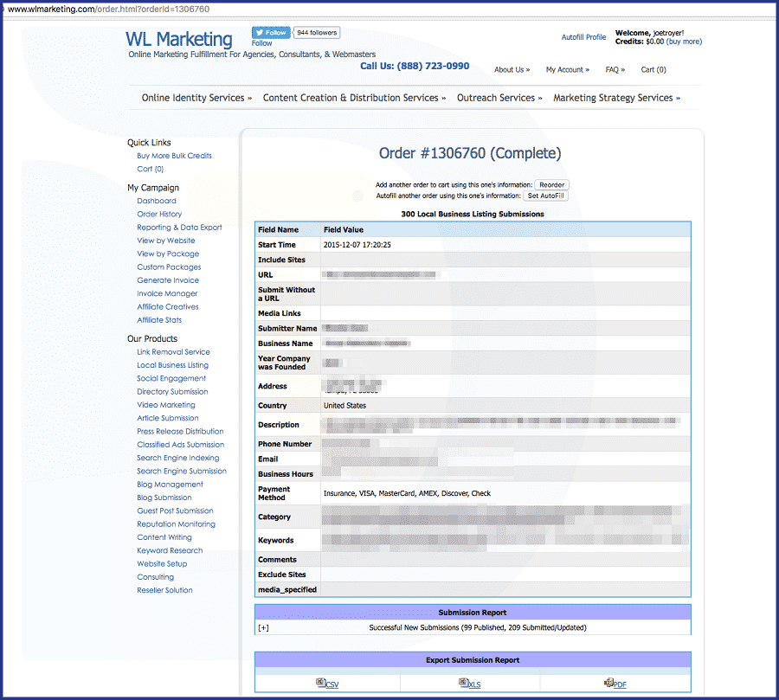Image resolution: width=779 pixels, height=700 pixels.
Task: Click the Autofill Profile link
Action: point(583,37)
